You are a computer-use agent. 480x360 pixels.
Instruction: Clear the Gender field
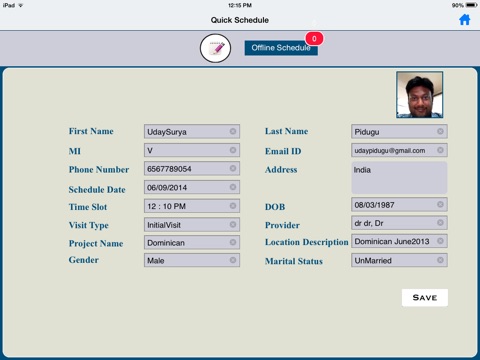(x=233, y=260)
